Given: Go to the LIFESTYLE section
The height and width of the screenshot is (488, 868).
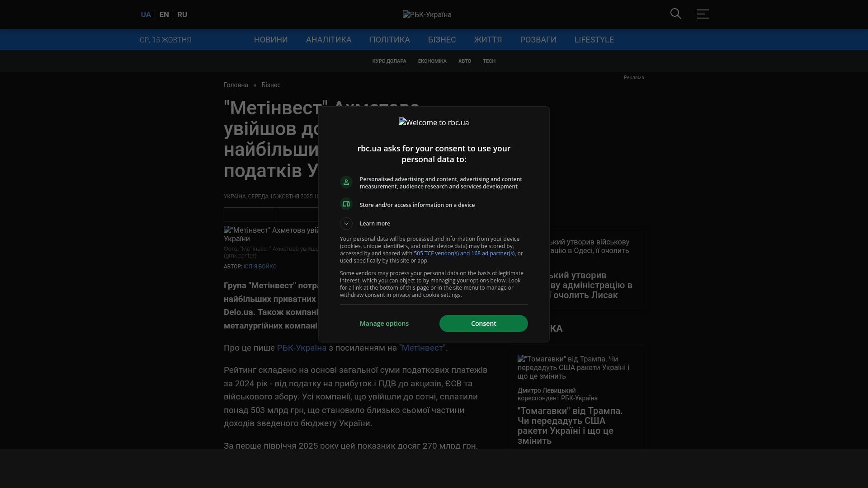Looking at the screenshot, I should (x=594, y=40).
